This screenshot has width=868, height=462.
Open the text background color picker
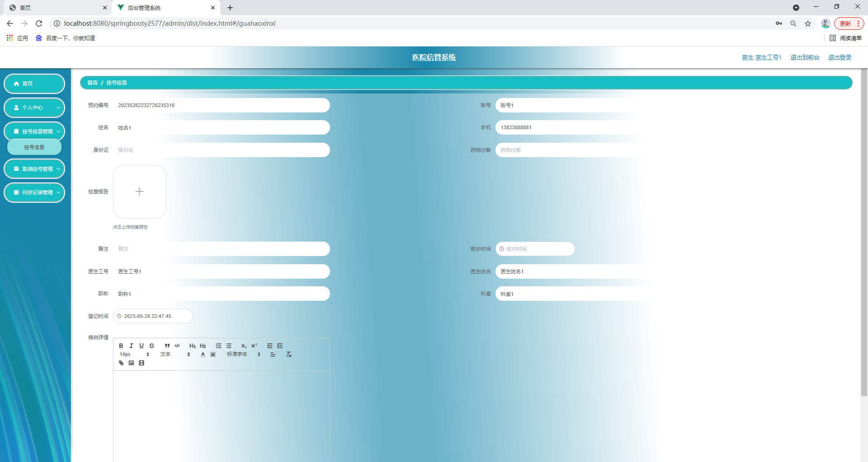[x=213, y=355]
